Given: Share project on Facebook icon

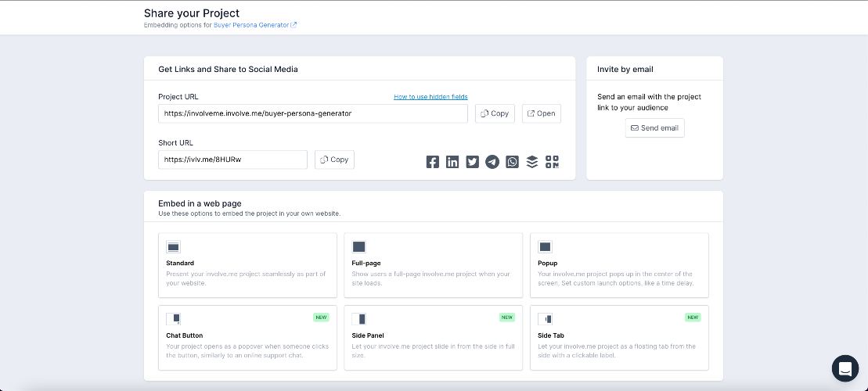Looking at the screenshot, I should (432, 162).
